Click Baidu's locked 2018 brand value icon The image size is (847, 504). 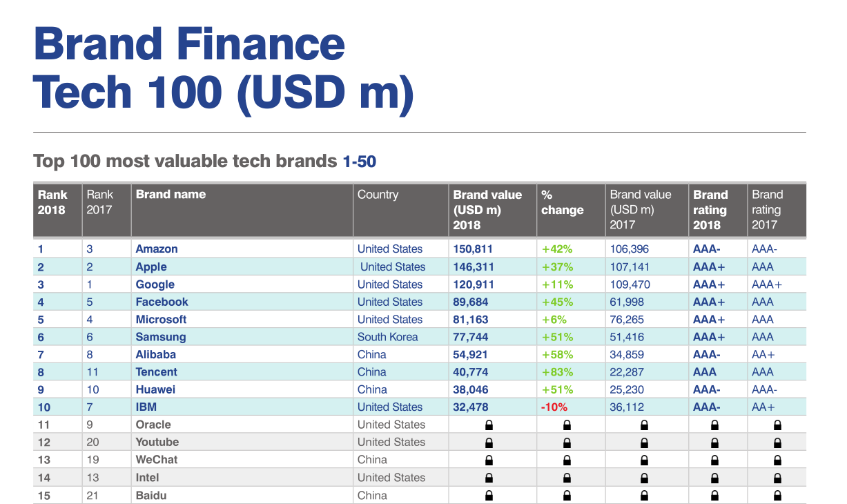489,495
